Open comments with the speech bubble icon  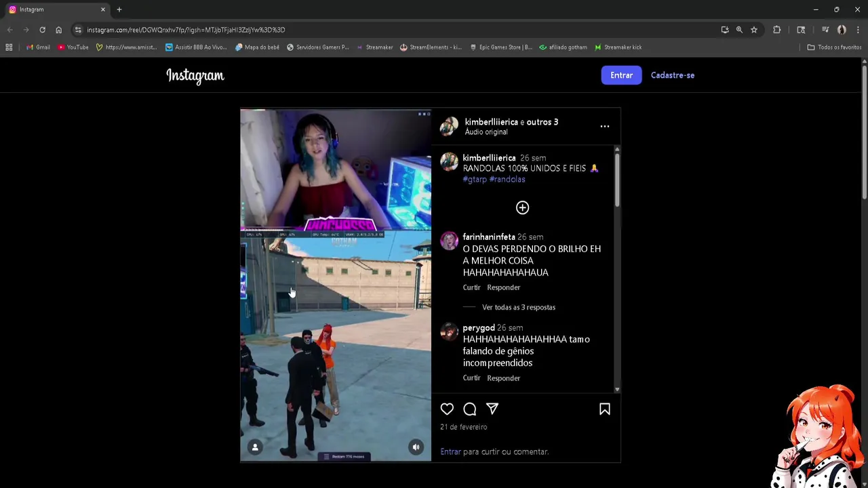[470, 409]
